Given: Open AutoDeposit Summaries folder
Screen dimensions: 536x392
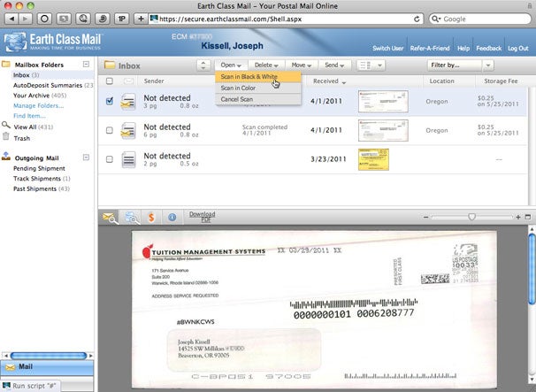Looking at the screenshot, I should pyautogui.click(x=53, y=85).
